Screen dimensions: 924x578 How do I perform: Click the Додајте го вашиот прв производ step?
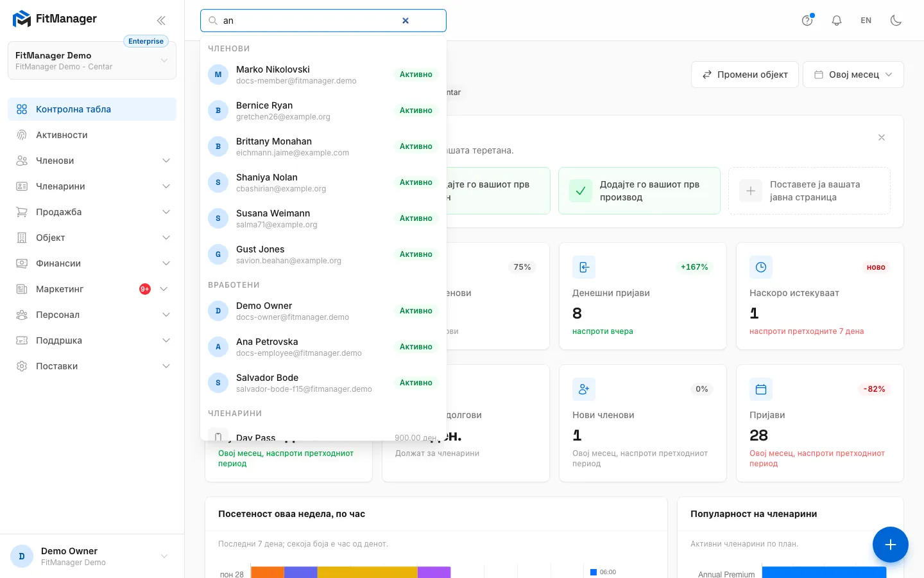[x=639, y=191]
